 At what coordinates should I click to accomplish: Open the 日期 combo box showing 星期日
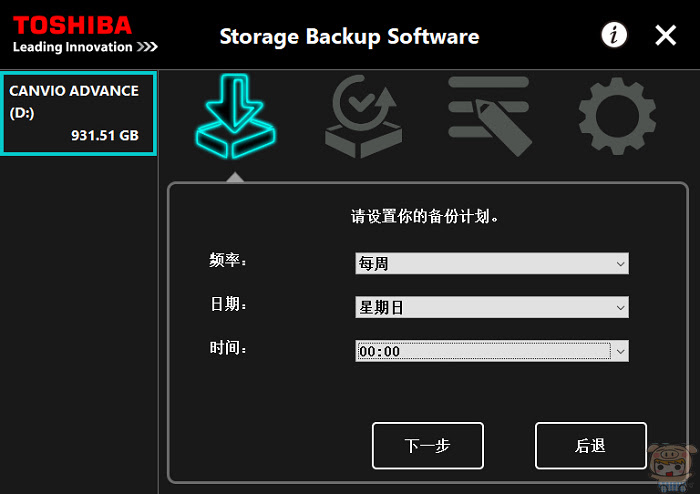click(x=492, y=307)
